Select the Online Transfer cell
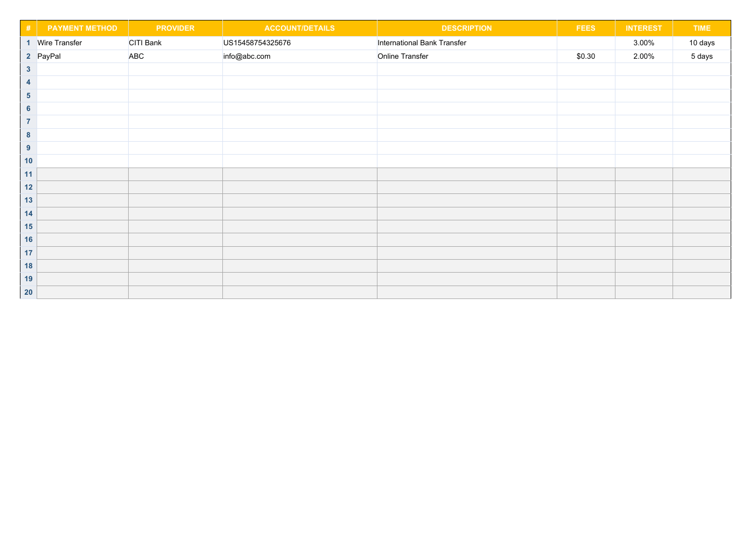 point(467,57)
